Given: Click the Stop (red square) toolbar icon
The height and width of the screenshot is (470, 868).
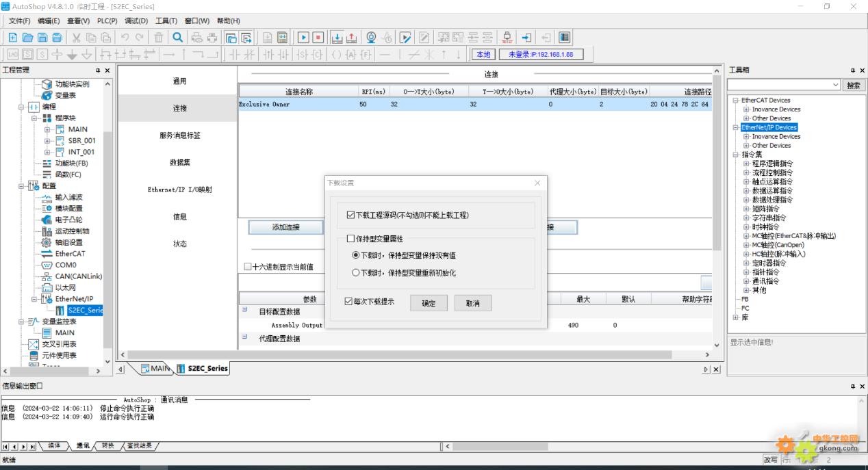Looking at the screenshot, I should point(318,38).
